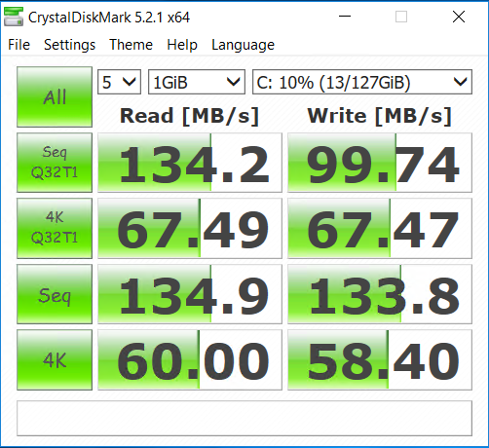This screenshot has width=489, height=448.
Task: Run the plain Seq test
Action: [x=55, y=294]
